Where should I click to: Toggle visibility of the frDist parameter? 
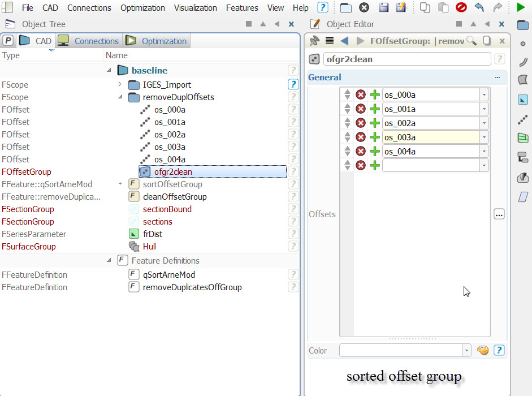134,234
